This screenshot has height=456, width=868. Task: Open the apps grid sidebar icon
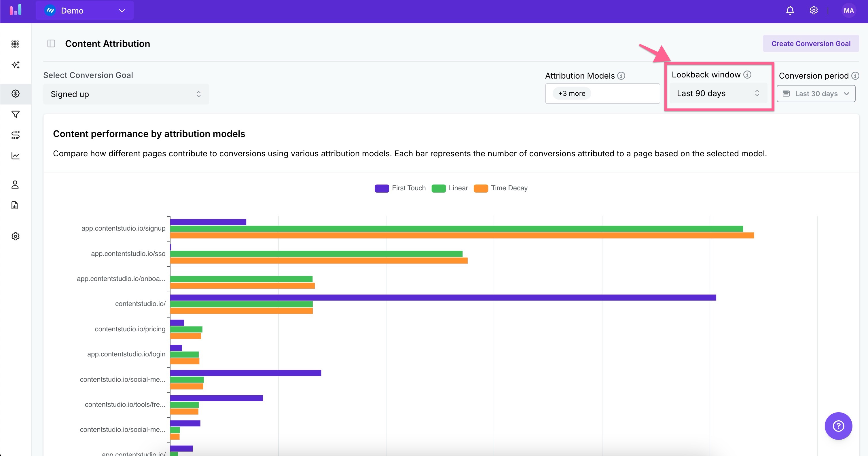coord(15,44)
